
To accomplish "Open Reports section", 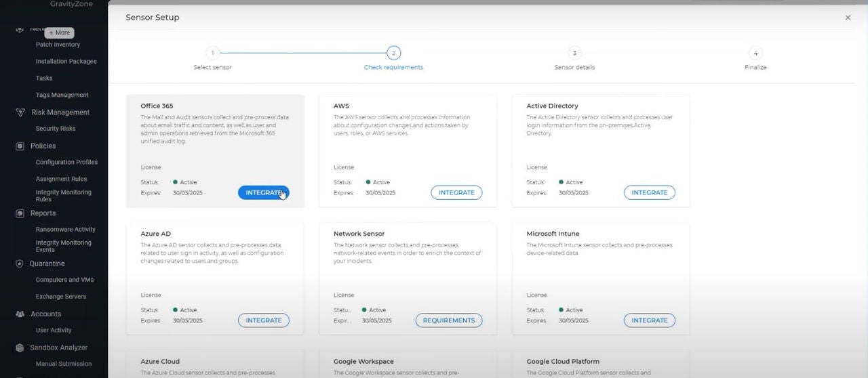I will click(x=43, y=213).
